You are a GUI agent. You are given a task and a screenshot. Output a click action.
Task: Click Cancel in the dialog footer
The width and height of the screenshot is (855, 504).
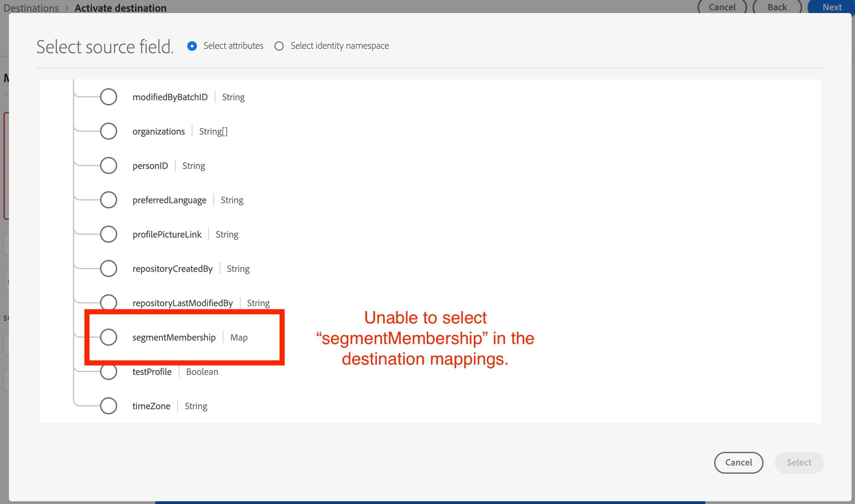click(739, 462)
